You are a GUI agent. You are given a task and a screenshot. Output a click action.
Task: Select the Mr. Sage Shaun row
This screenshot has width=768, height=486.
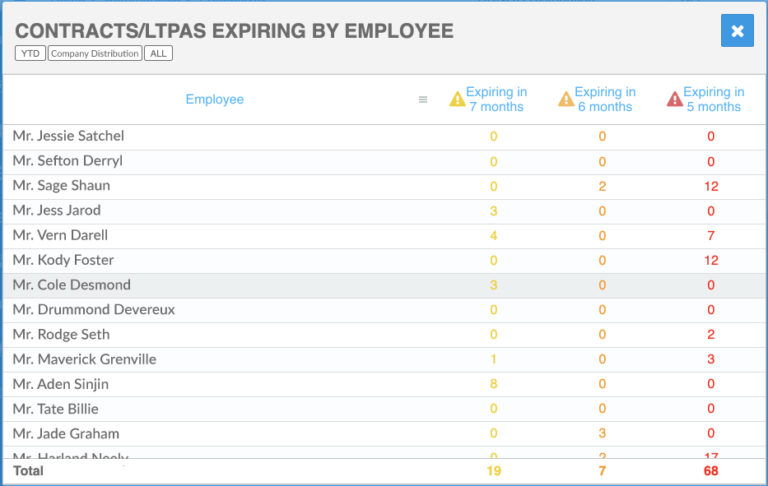tap(384, 186)
